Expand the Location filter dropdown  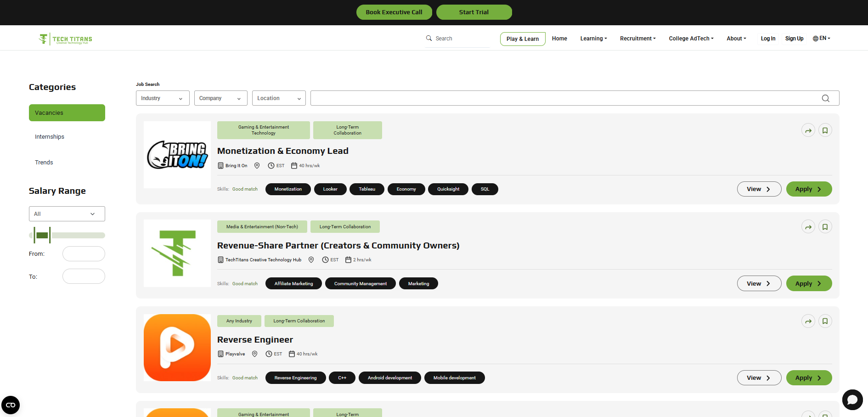(279, 98)
